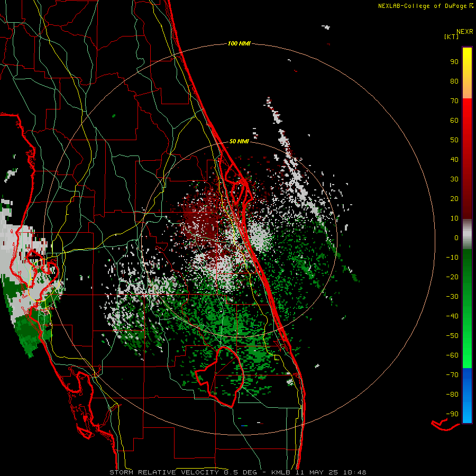Screen dimensions: 476x476
Task: Click the -50 value on the scale
Action: [x=452, y=336]
